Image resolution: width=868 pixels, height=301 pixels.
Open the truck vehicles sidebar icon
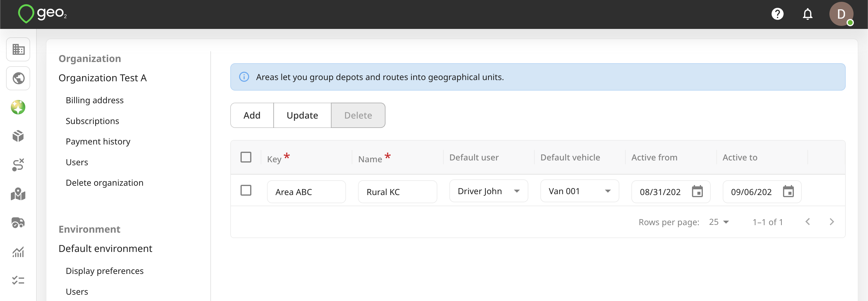click(18, 222)
